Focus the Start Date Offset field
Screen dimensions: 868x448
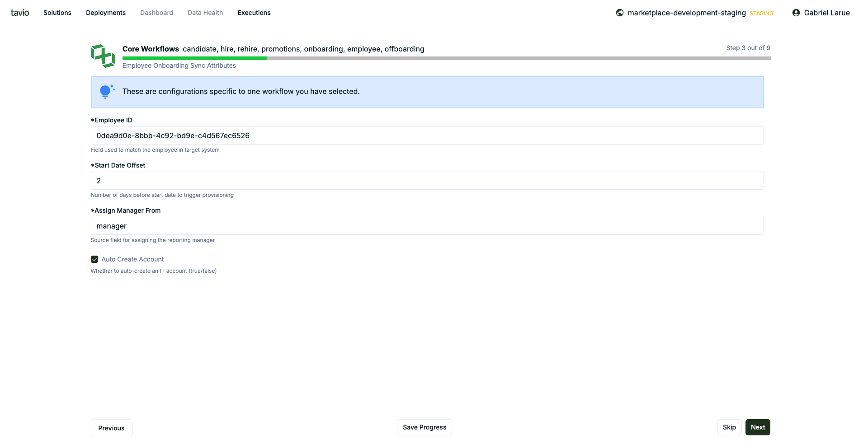coord(427,181)
